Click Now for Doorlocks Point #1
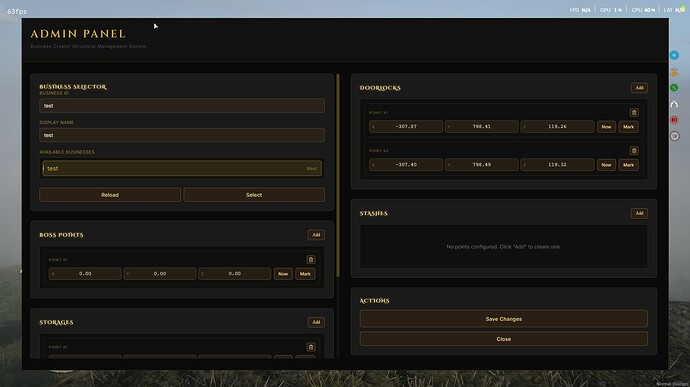This screenshot has width=690, height=387. tap(606, 127)
